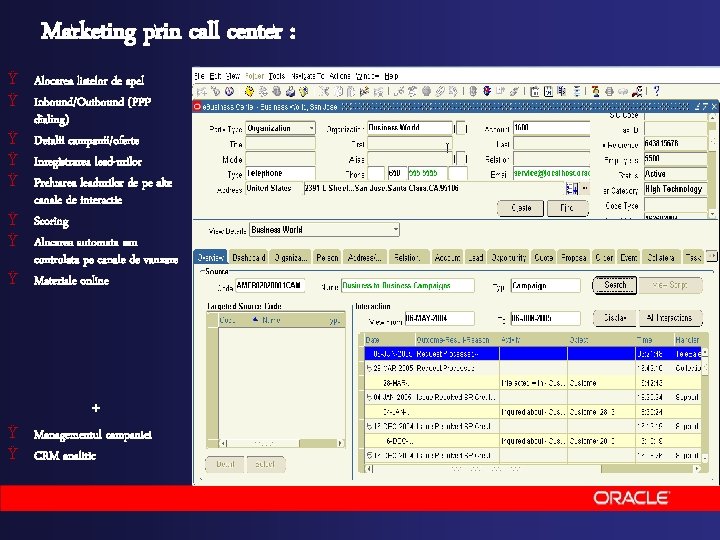The image size is (720, 540).
Task: Switch to the Proposal tab
Action: pyautogui.click(x=574, y=258)
